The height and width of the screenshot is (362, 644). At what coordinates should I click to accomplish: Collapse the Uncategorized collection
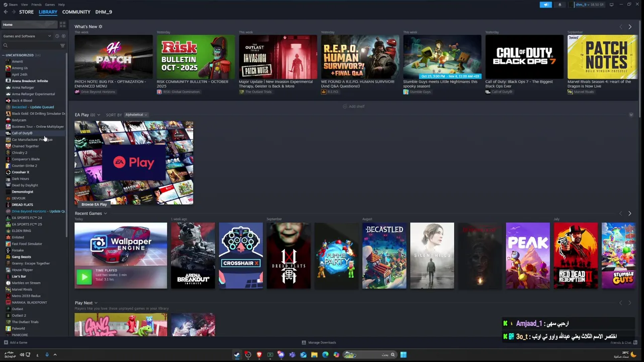coord(3,55)
